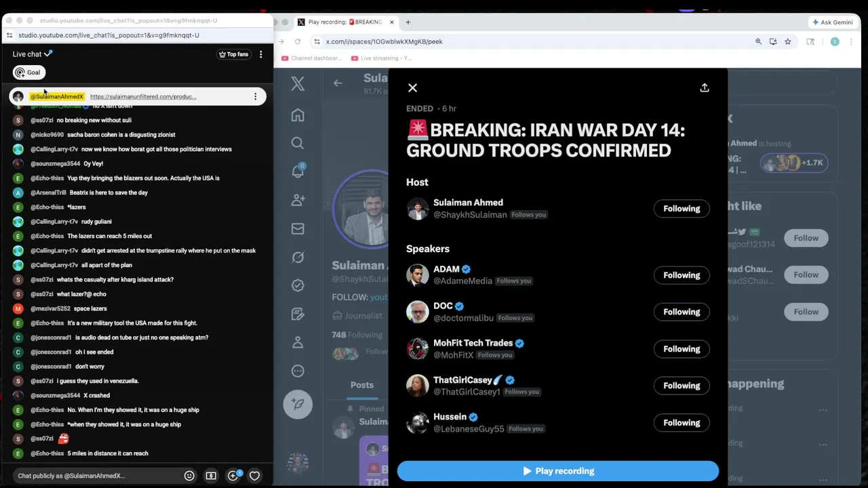Click site info icon in x.com address bar
This screenshot has height=488, width=868.
(x=317, y=41)
